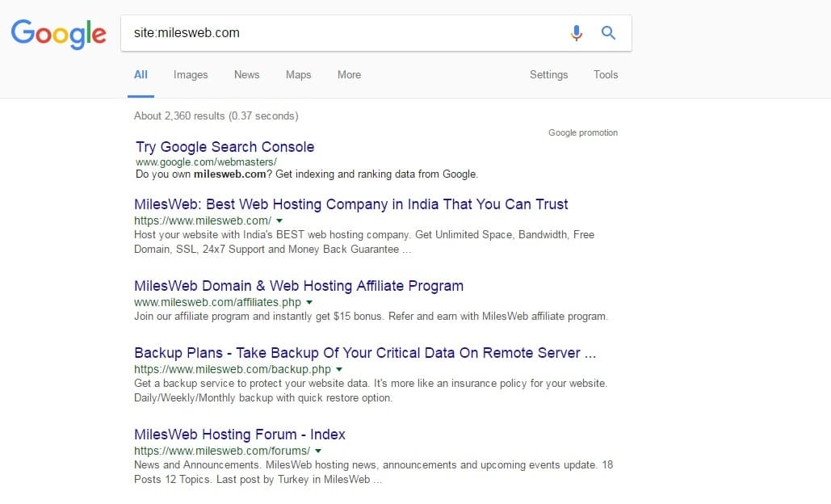Click the www.milesweb.com/affiliates.php URL text
The image size is (831, 504).
click(x=217, y=302)
